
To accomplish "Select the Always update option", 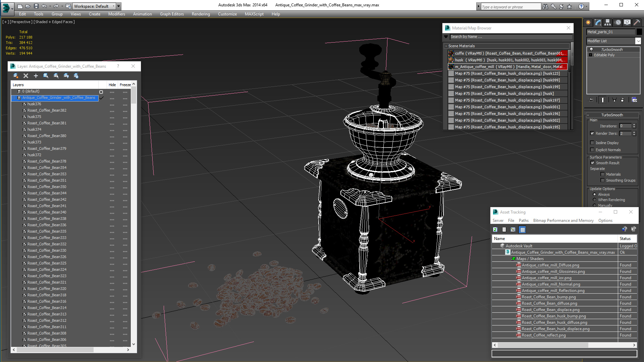I will coord(595,194).
